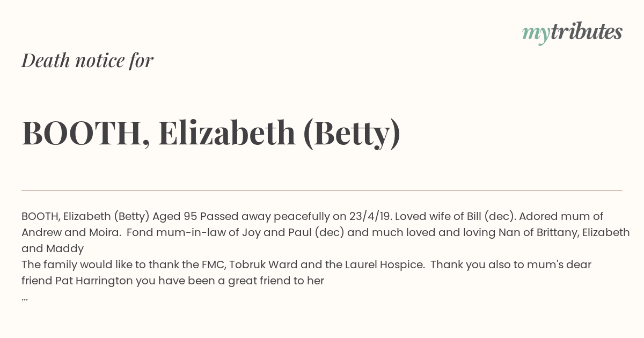Click the BOOTH, Elizabeth (Betty) title

coord(211,133)
